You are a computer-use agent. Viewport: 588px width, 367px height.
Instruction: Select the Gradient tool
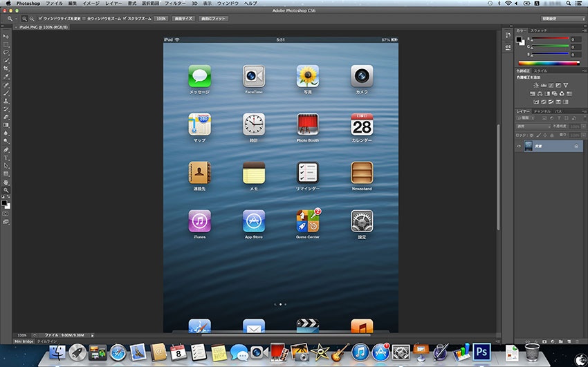tap(6, 125)
